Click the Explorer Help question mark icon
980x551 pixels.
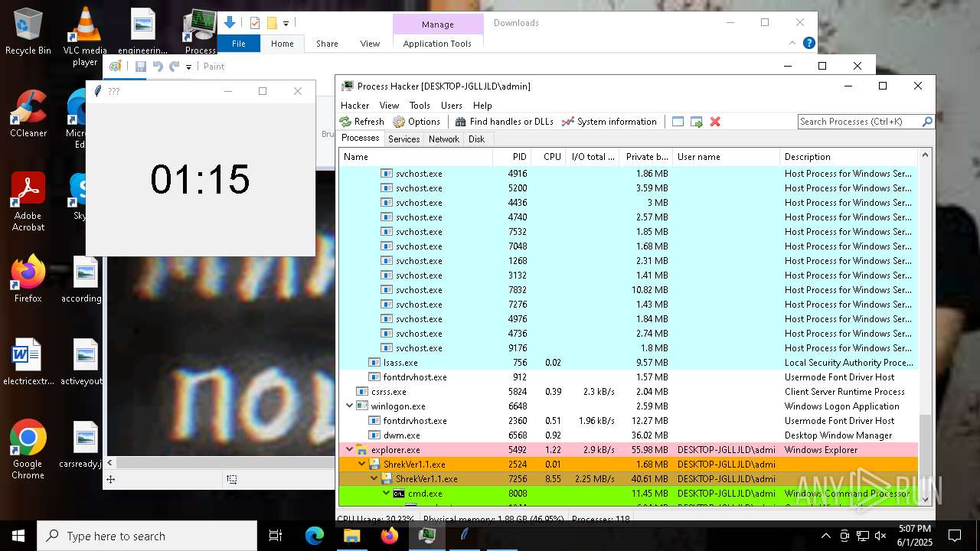point(808,44)
